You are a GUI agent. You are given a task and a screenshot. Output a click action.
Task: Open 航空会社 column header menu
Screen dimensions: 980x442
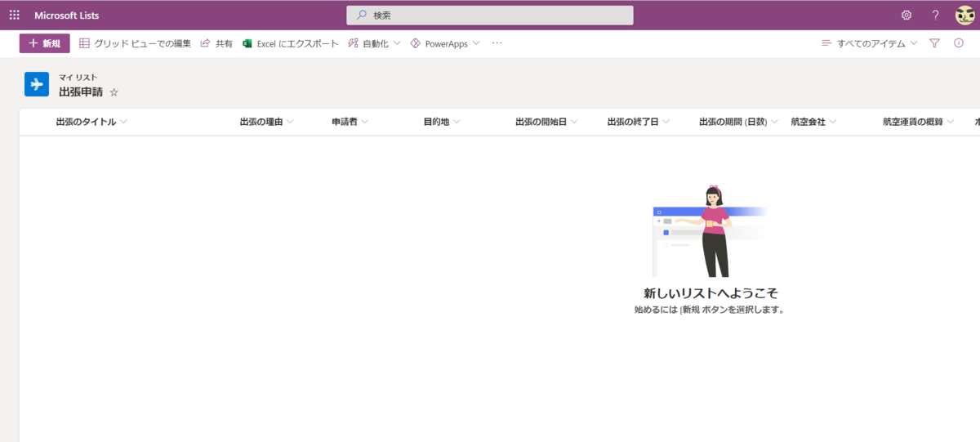coord(814,122)
